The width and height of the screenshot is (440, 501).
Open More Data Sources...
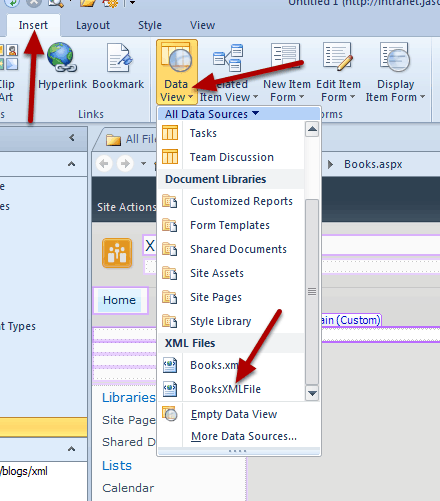239,436
